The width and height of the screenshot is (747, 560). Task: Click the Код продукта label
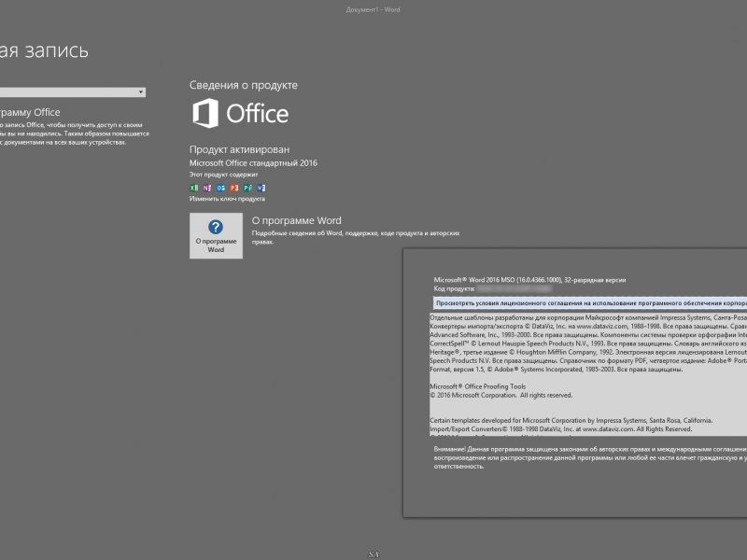(454, 288)
